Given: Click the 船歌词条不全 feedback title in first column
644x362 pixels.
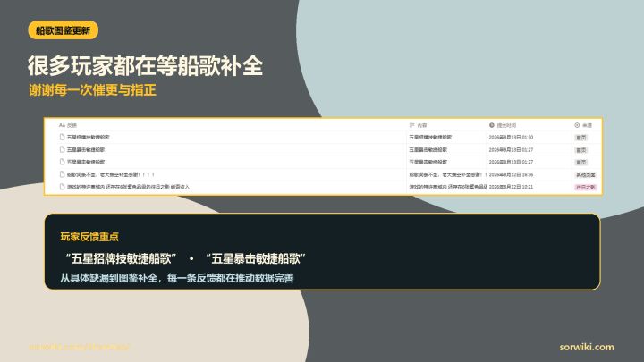Looking at the screenshot, I should pos(111,174).
